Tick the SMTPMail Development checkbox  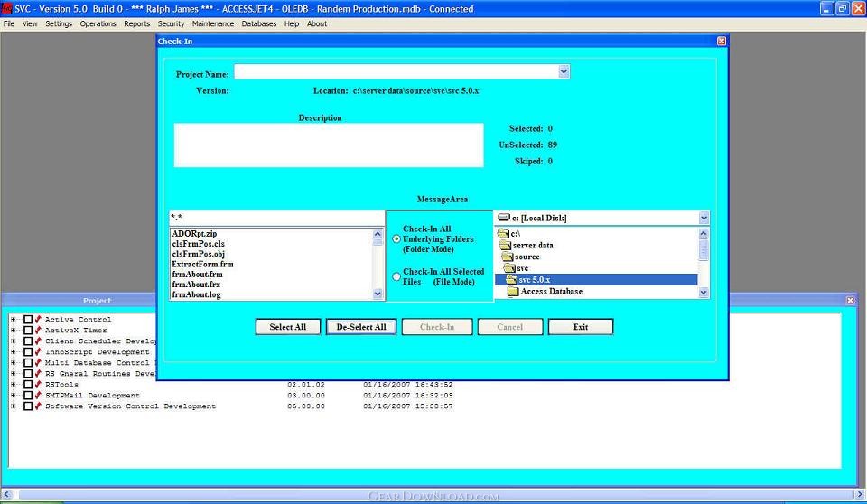pos(28,395)
